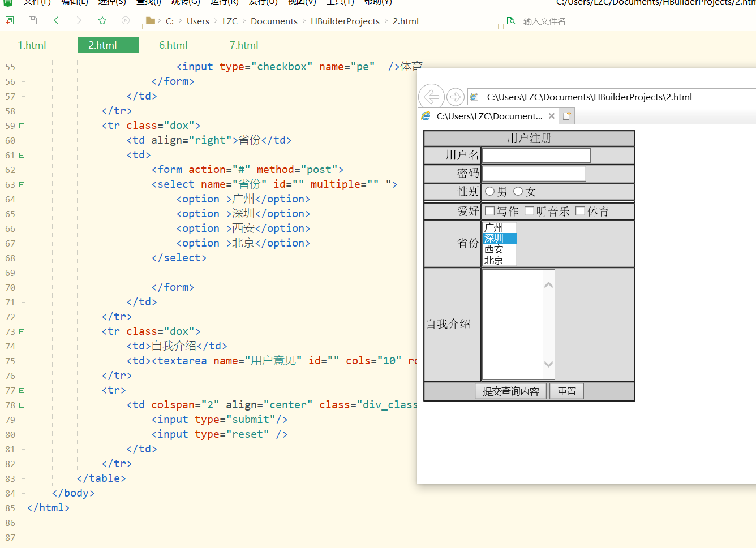Click the browser back arrow button
Viewport: 756px width, 548px height.
pyautogui.click(x=431, y=97)
